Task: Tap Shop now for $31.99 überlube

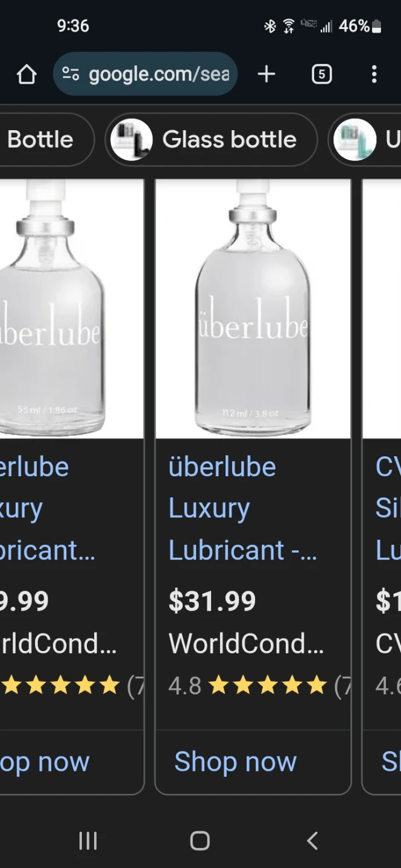Action: [235, 762]
